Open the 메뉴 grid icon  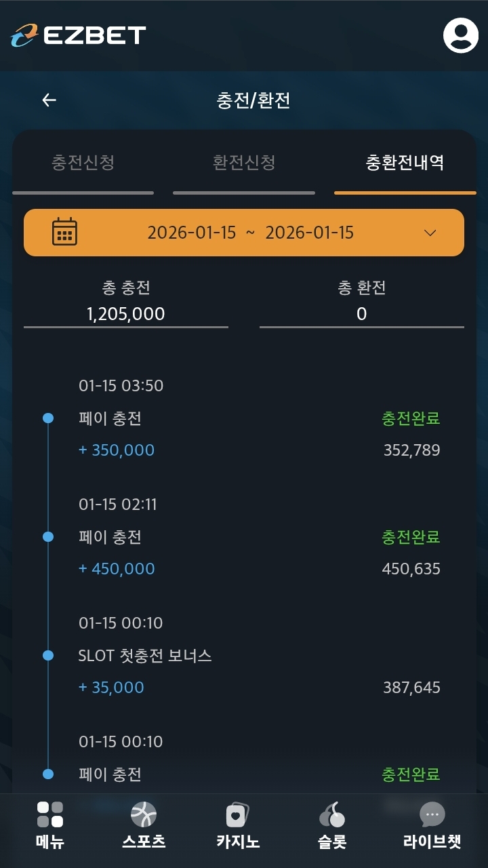click(49, 814)
